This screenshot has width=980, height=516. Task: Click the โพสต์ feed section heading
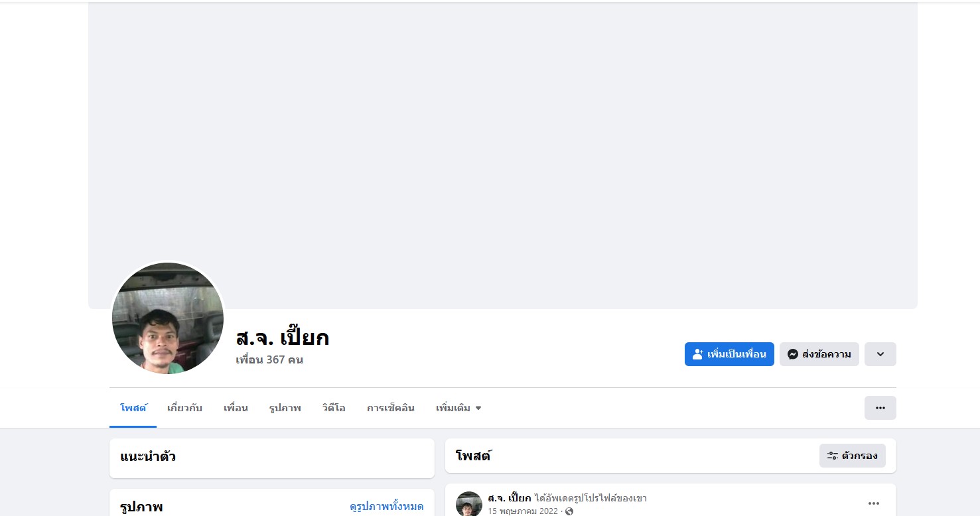[474, 456]
